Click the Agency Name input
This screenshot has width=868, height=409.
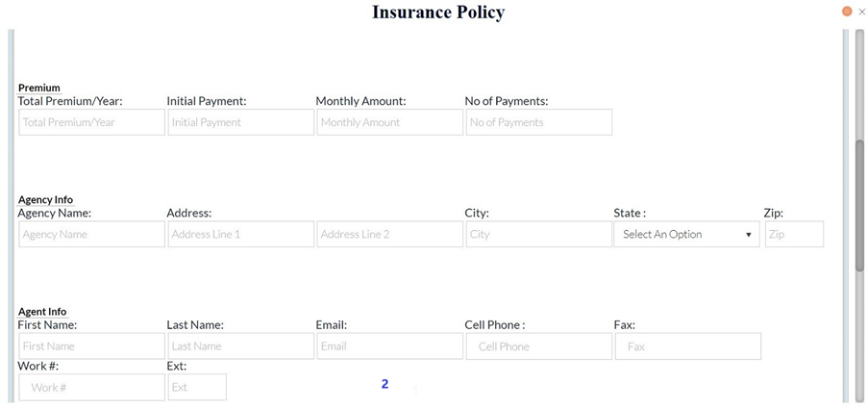pos(92,235)
